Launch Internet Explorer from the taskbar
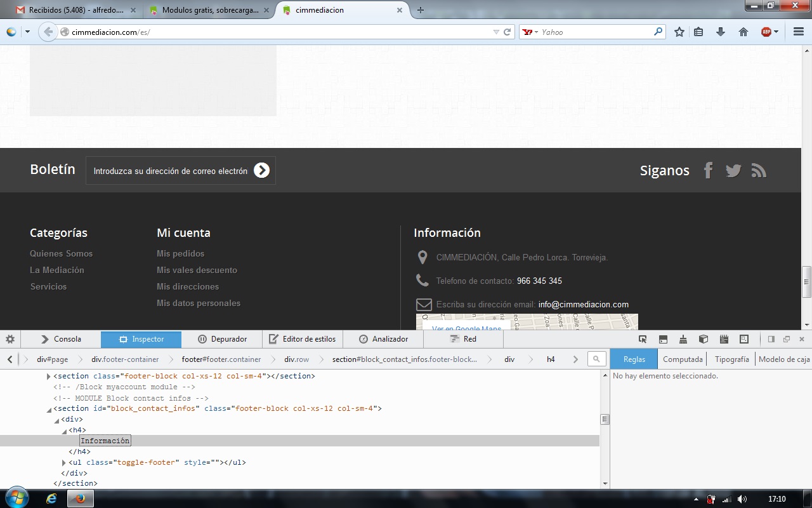Screen dimensions: 812x508 (51, 498)
